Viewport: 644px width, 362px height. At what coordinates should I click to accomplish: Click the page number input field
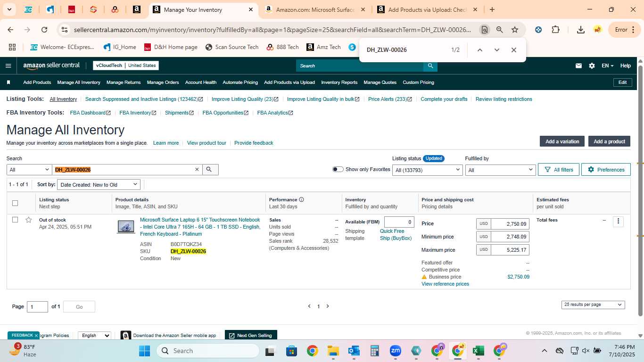(x=37, y=307)
